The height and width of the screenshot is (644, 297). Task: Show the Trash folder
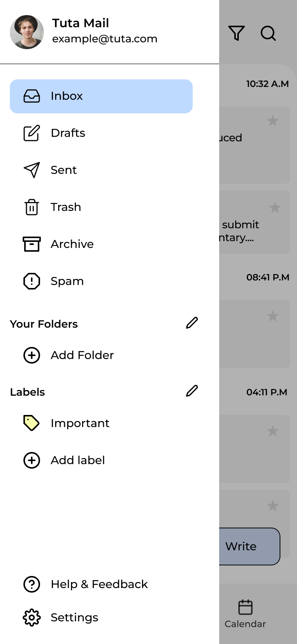(66, 207)
